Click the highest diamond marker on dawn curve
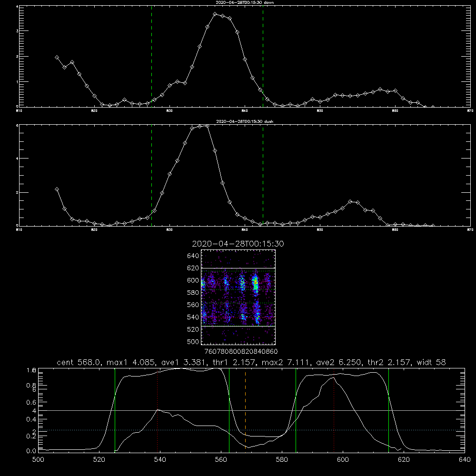The image size is (476, 476). [215, 14]
